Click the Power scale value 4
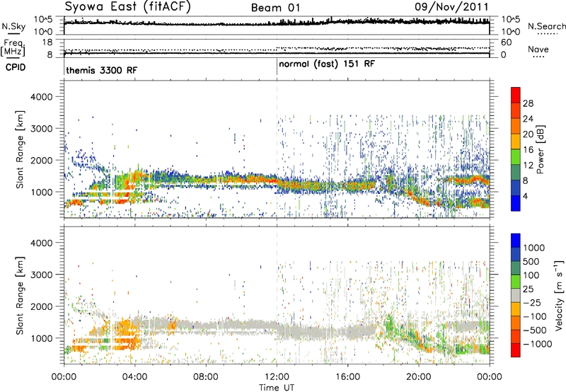 (x=525, y=196)
